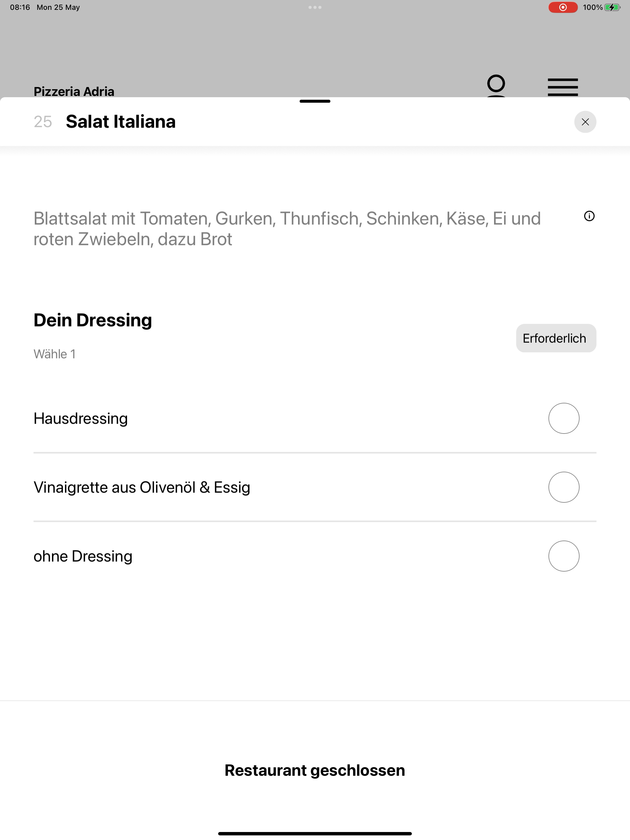Close the Salat Italiana dialog
This screenshot has width=630, height=840.
point(585,122)
